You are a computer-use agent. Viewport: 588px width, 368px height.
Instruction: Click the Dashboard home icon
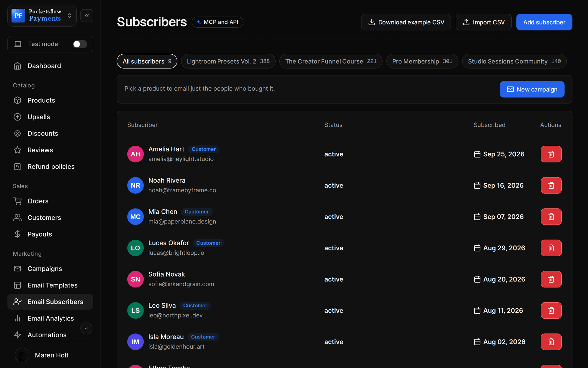[x=18, y=66]
